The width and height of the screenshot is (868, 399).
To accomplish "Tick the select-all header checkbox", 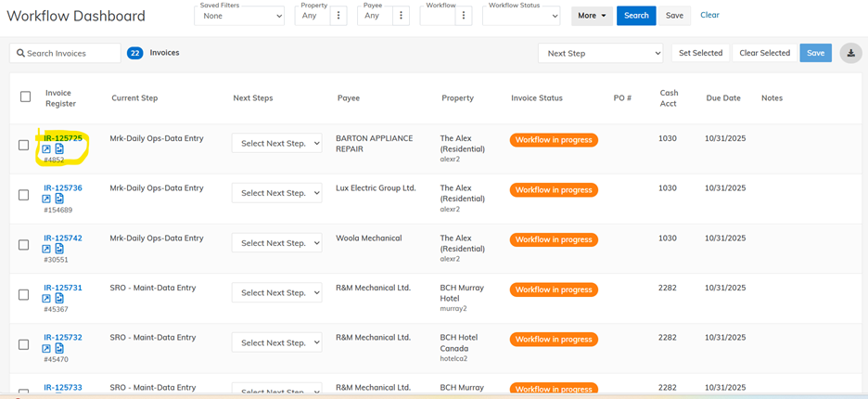I will click(x=25, y=97).
